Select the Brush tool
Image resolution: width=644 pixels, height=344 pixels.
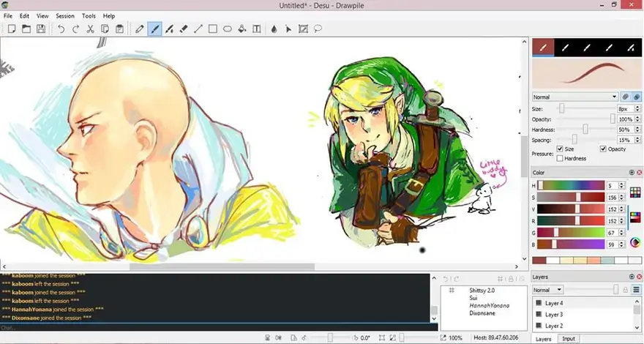click(x=154, y=29)
